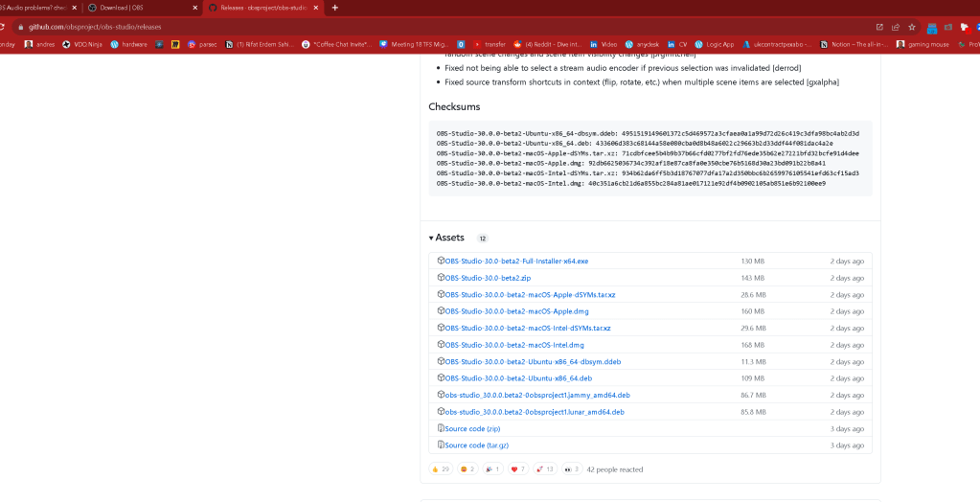Download OBS-Studio-30.0.0-beta2-Ubuntu-x86_64.deb

click(518, 378)
